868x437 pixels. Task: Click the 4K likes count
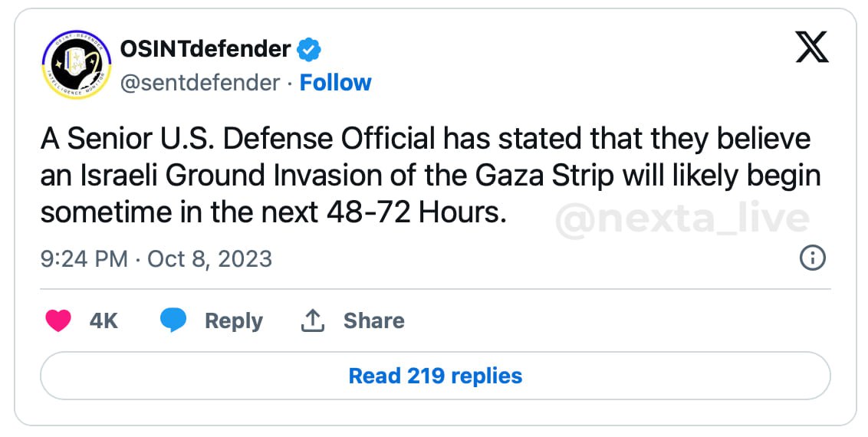coord(104,320)
